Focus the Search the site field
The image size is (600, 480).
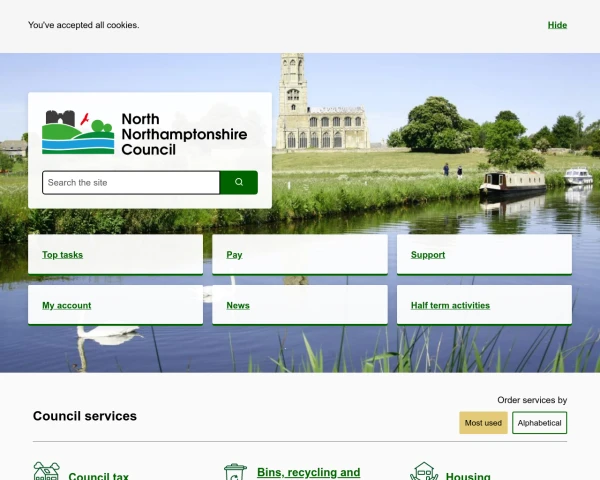tap(131, 183)
